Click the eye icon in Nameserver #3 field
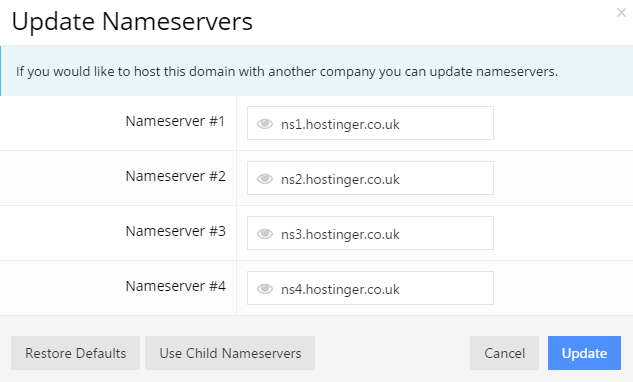Viewport: 633px width, 382px height. click(265, 234)
